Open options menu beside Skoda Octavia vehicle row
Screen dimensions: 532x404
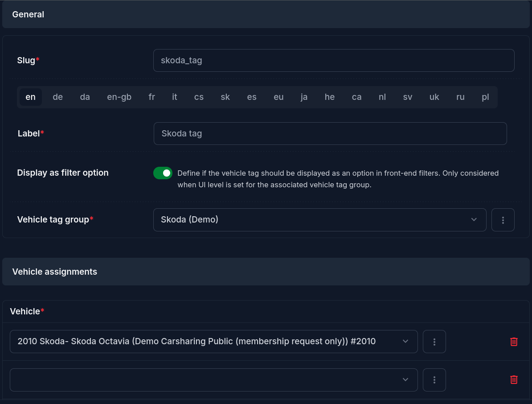(434, 342)
